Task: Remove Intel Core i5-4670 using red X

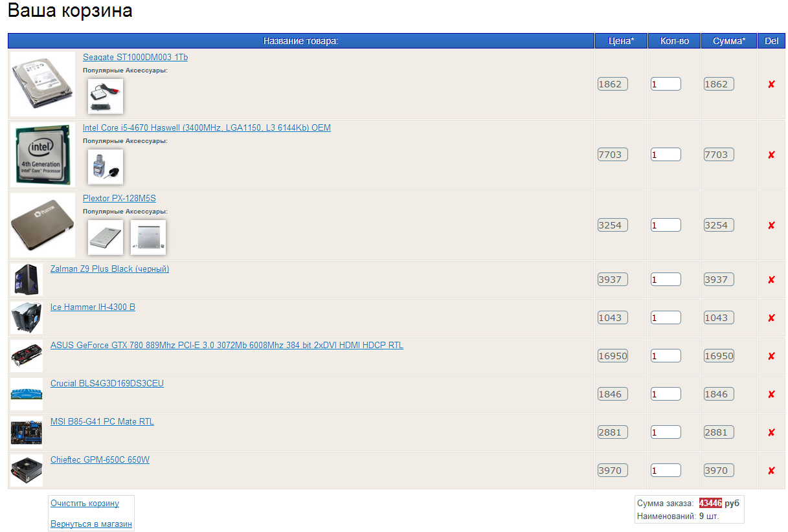Action: pos(771,155)
